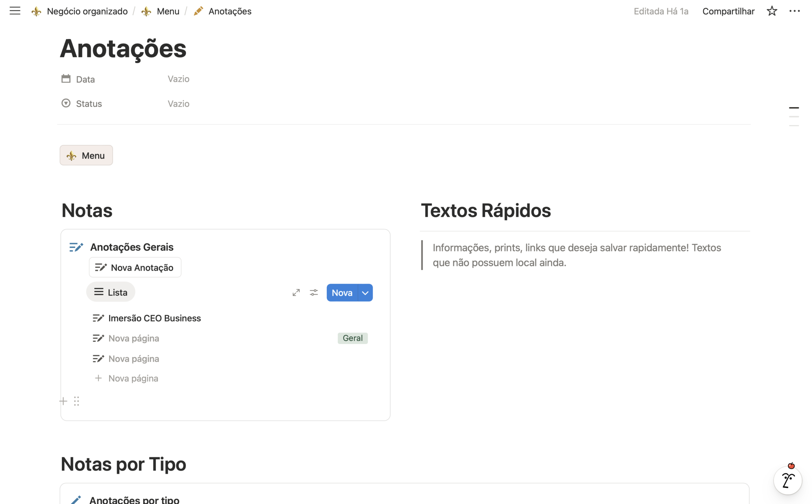Open the view settings sliders icon
The width and height of the screenshot is (812, 504).
(x=314, y=293)
